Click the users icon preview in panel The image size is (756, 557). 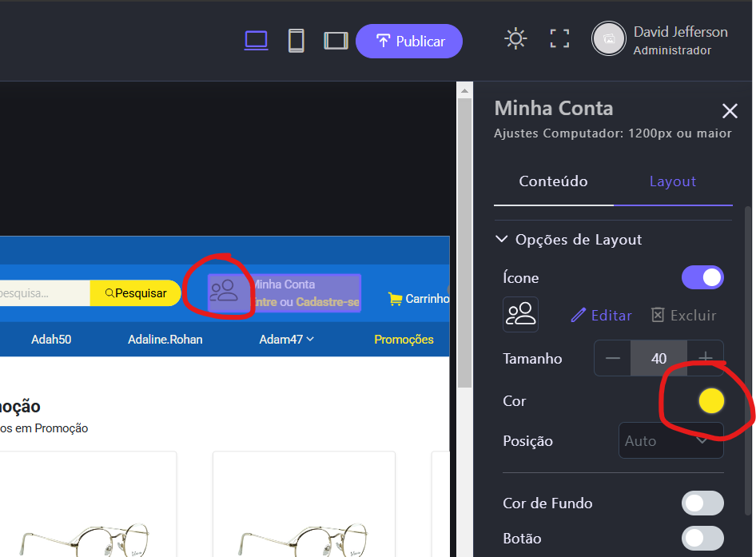pos(520,315)
